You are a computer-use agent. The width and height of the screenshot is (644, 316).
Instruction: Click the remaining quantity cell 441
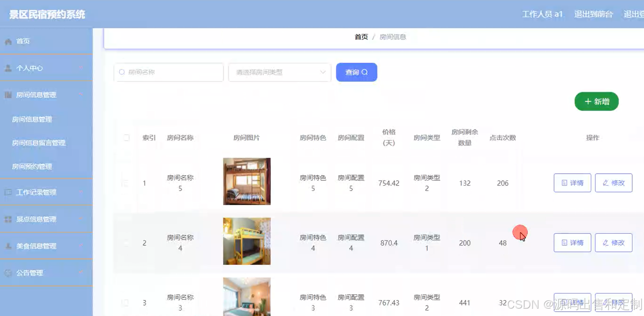click(x=465, y=303)
